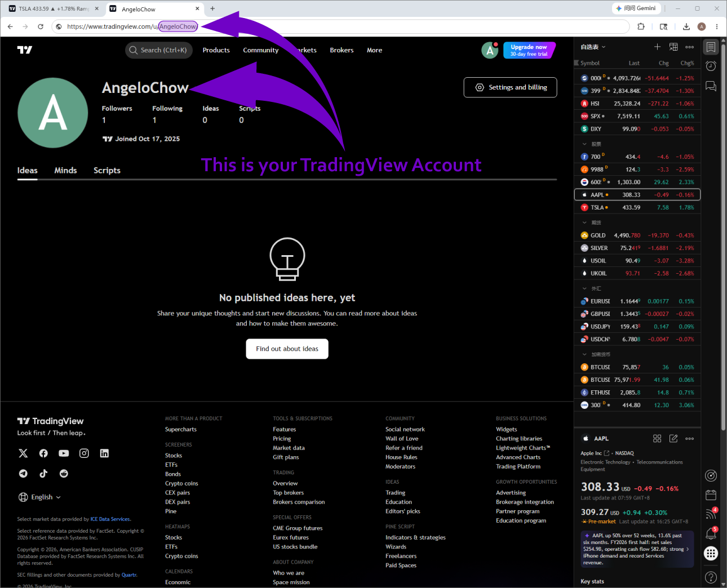Open the products grid round button
The width and height of the screenshot is (727, 588).
711,554
